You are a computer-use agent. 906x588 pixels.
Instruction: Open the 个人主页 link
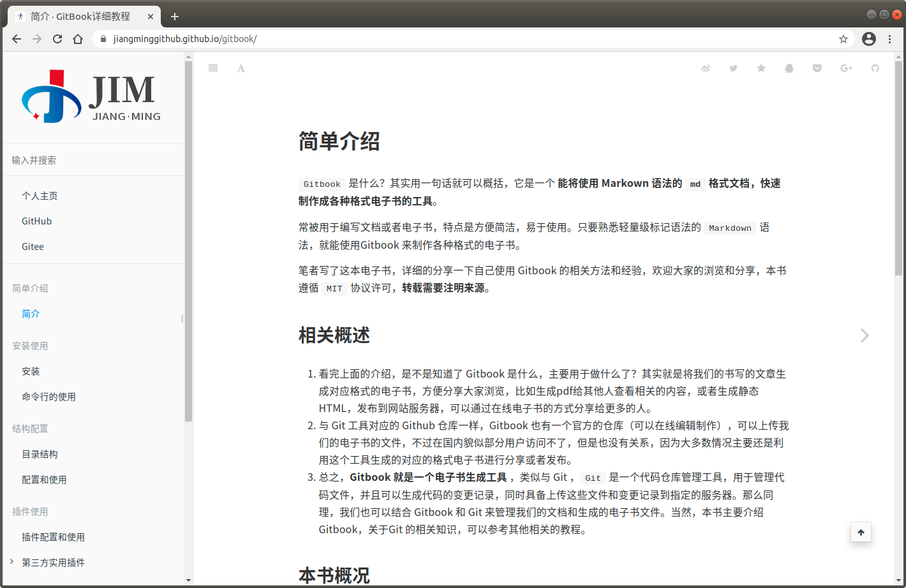click(x=40, y=196)
